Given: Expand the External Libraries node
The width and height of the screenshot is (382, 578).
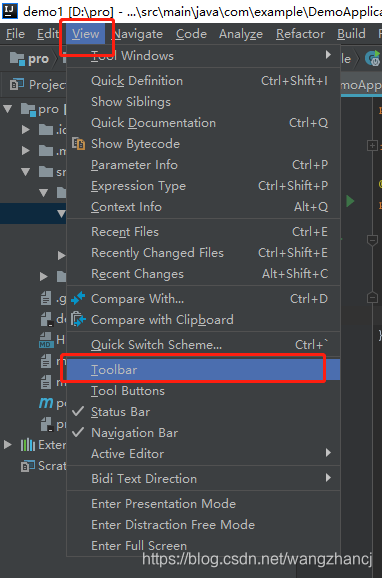Looking at the screenshot, I should tap(7, 445).
